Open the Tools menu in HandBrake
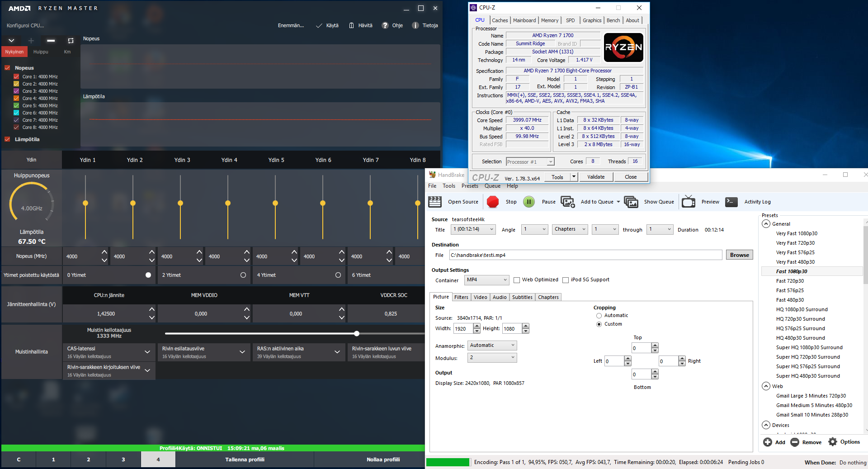Viewport: 868px width, 469px height. pyautogui.click(x=449, y=186)
